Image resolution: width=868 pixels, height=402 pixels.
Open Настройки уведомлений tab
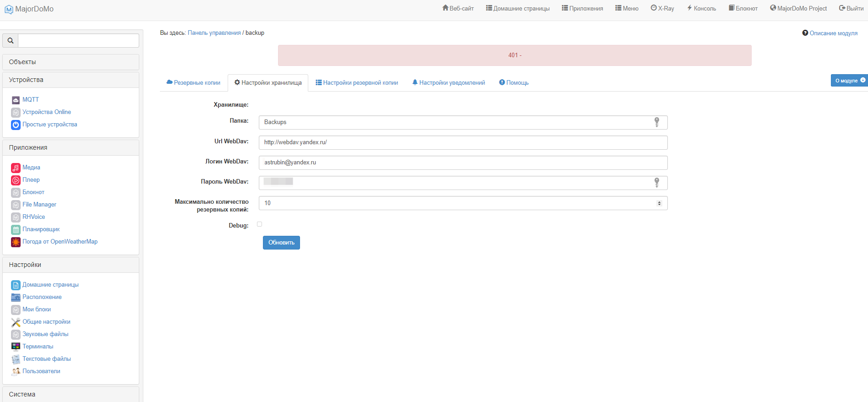(448, 83)
